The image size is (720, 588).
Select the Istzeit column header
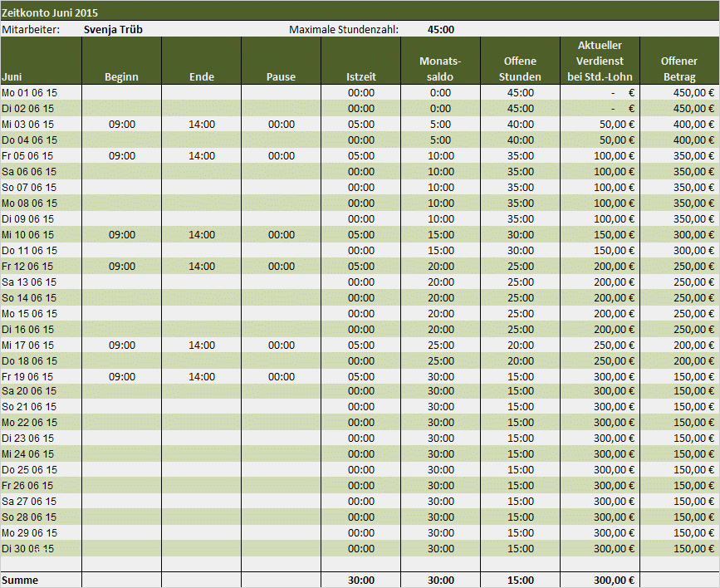pyautogui.click(x=360, y=76)
